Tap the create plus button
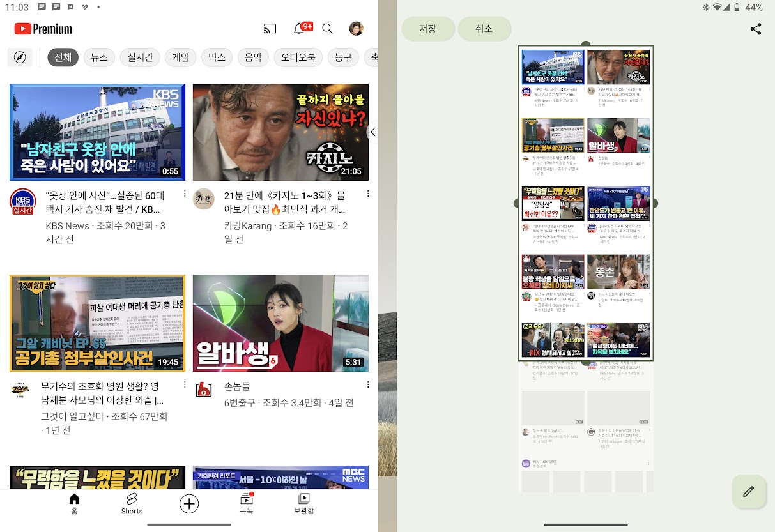775x532 pixels. point(189,504)
